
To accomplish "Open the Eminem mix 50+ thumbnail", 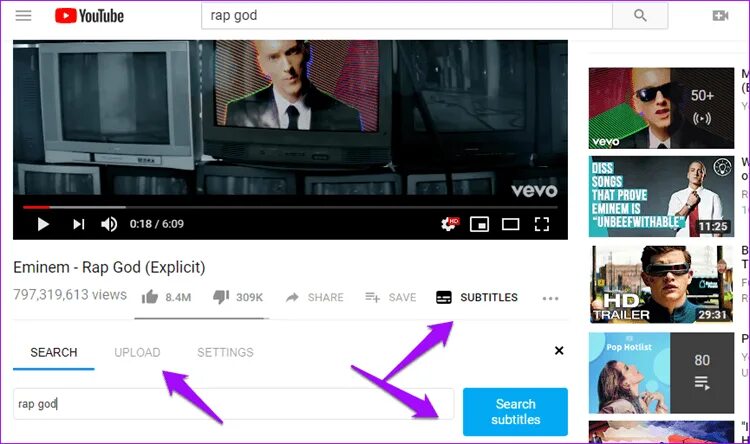I will point(661,108).
